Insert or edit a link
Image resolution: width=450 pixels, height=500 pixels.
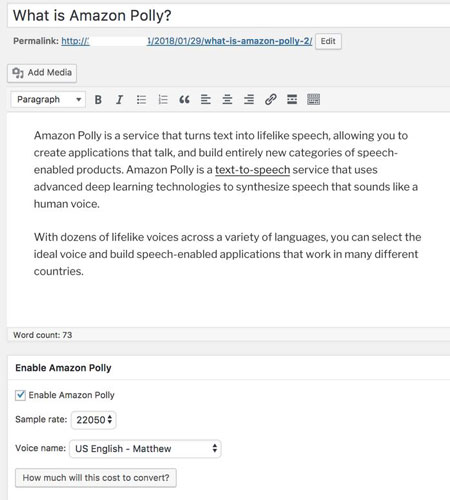pyautogui.click(x=270, y=100)
